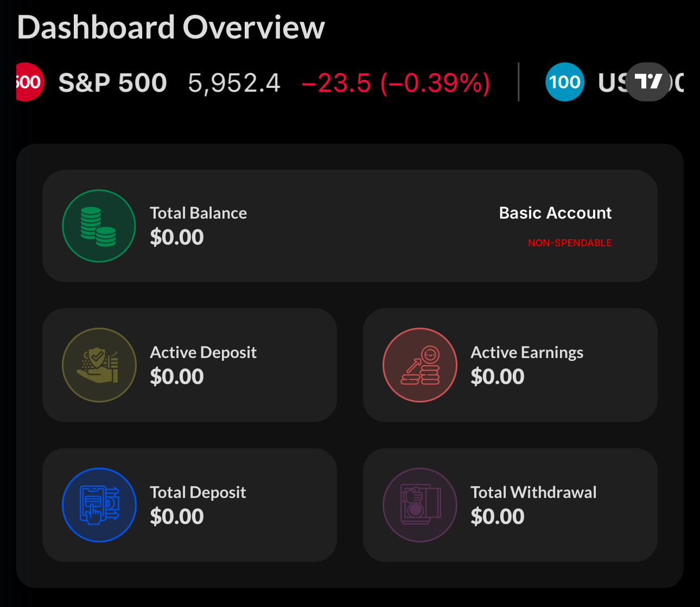Click the red S&P 500 ticker badge
The height and width of the screenshot is (607, 700).
[x=29, y=82]
